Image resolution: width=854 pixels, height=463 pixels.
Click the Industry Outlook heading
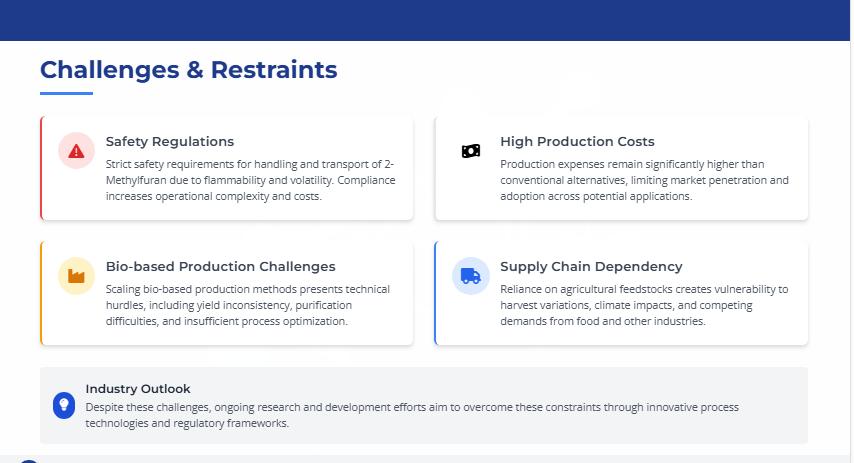pos(138,389)
